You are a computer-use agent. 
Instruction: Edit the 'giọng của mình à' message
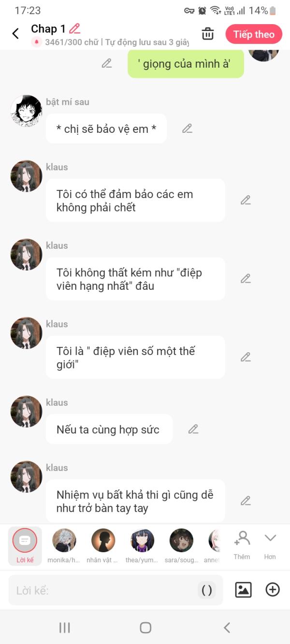coord(107,63)
